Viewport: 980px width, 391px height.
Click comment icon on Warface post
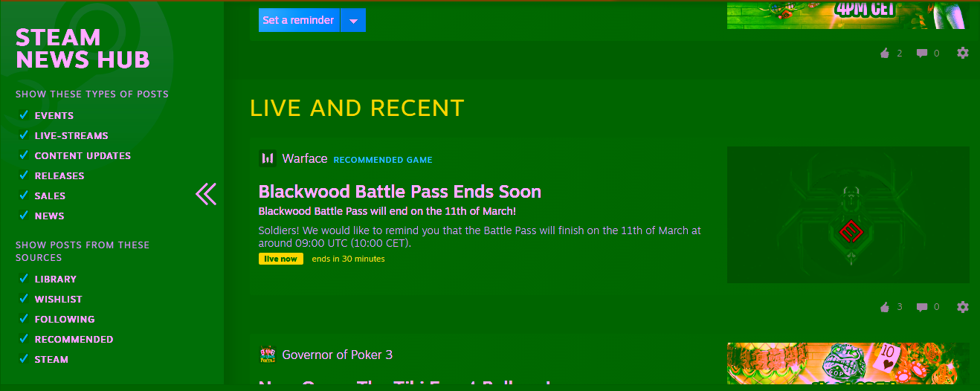pos(922,307)
